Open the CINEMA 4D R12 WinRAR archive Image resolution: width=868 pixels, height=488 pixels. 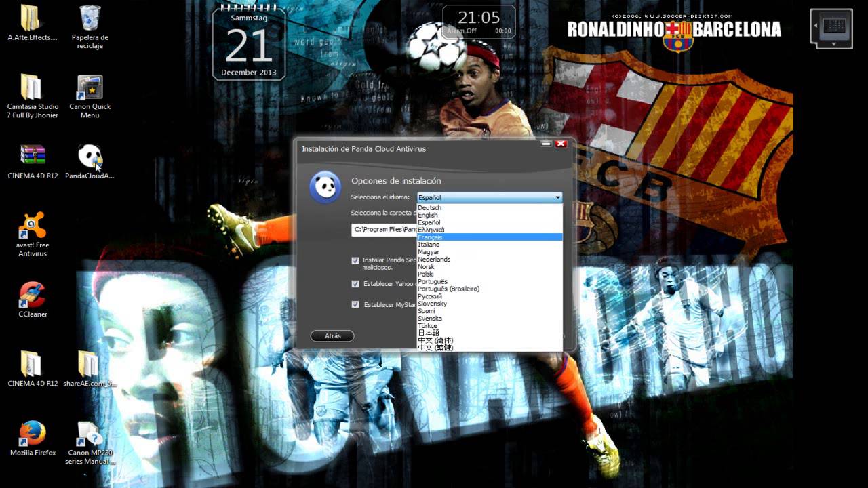point(33,156)
